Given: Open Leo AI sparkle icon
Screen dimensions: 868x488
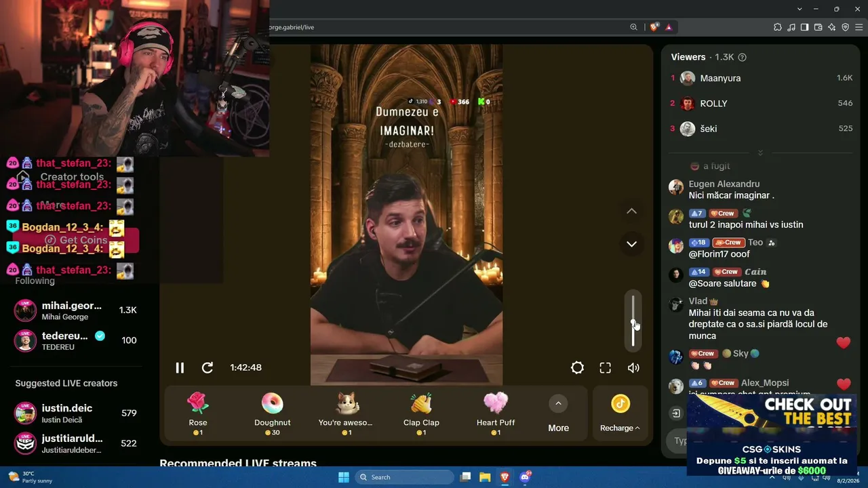Looking at the screenshot, I should pyautogui.click(x=831, y=27).
